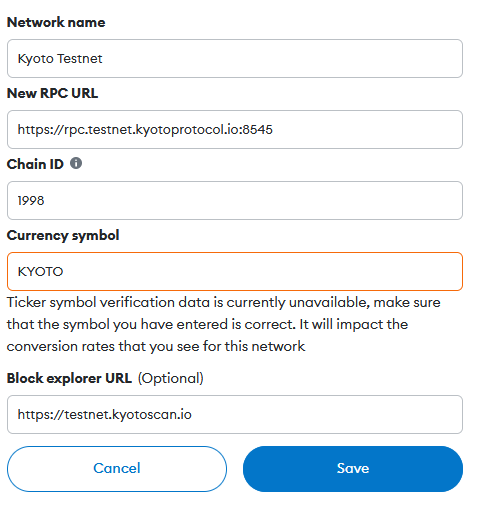Click the KYOTO symbol text
The width and height of the screenshot is (487, 505).
(x=40, y=272)
